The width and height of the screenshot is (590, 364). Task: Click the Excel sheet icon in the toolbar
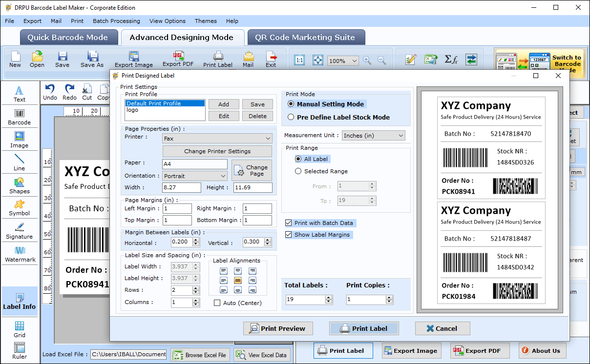(x=431, y=60)
